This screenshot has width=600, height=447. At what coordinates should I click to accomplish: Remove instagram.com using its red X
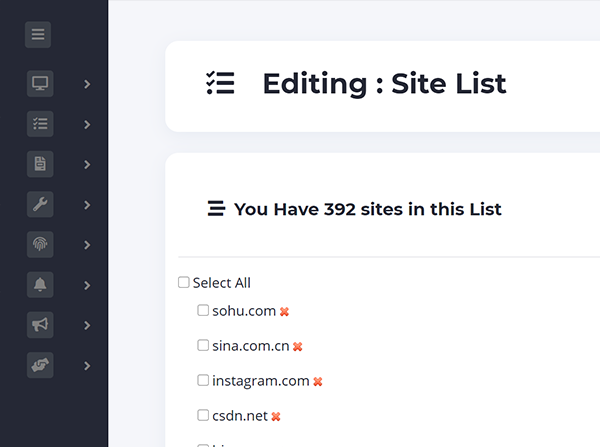pyautogui.click(x=318, y=382)
